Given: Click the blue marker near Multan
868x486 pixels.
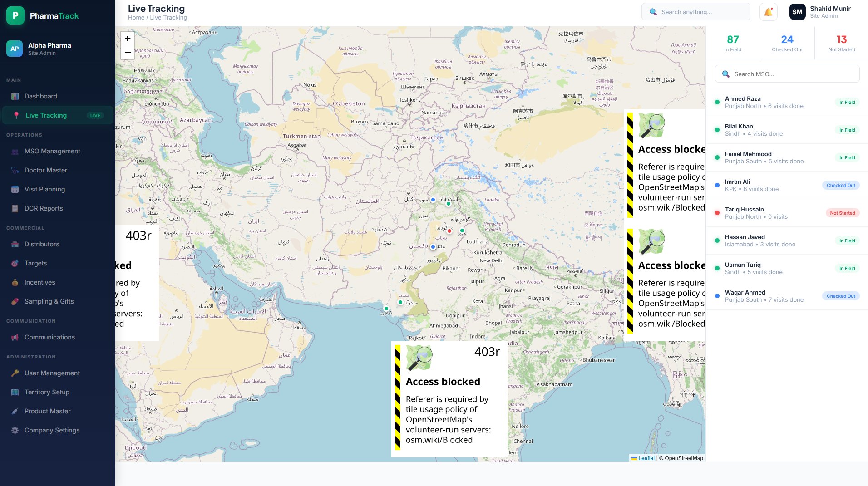Looking at the screenshot, I should (x=433, y=247).
